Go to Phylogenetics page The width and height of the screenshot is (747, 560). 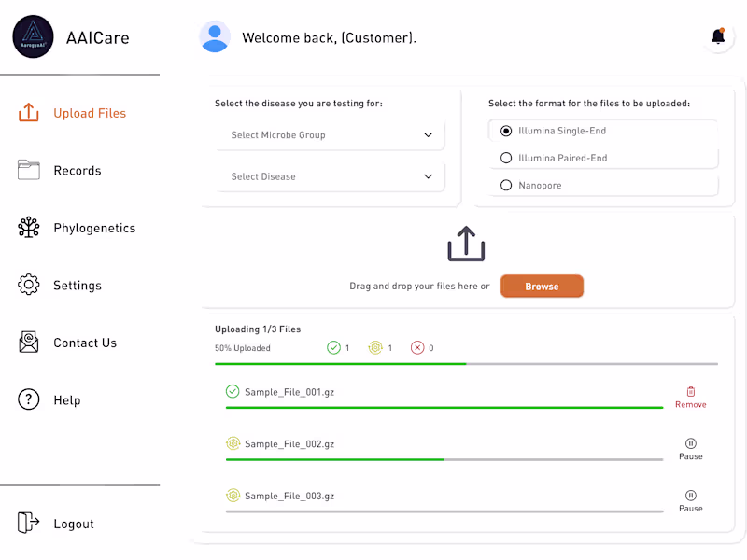(x=93, y=228)
